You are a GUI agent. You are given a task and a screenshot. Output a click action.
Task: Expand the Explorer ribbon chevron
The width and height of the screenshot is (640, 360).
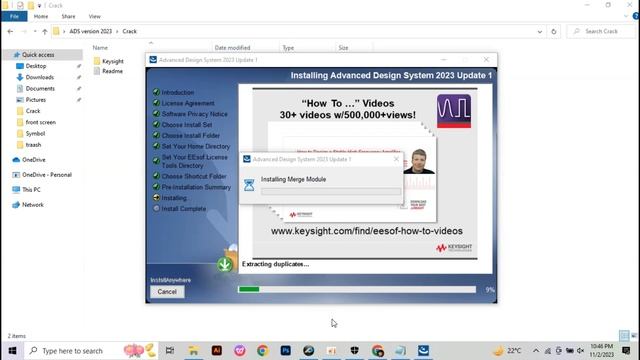tap(626, 16)
